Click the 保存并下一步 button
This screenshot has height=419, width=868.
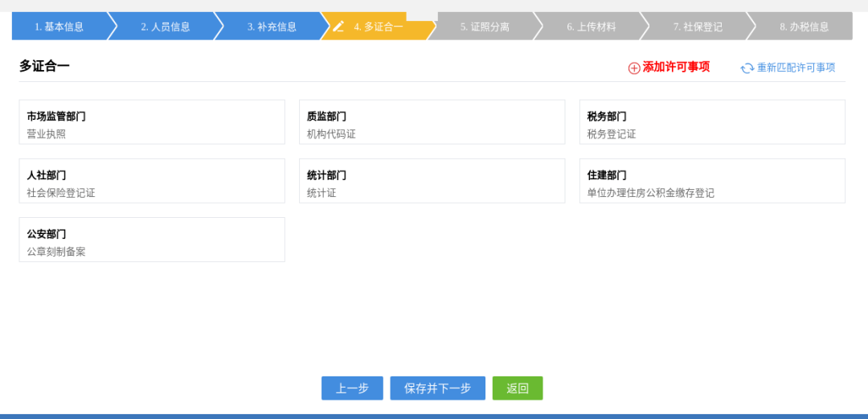(x=438, y=388)
